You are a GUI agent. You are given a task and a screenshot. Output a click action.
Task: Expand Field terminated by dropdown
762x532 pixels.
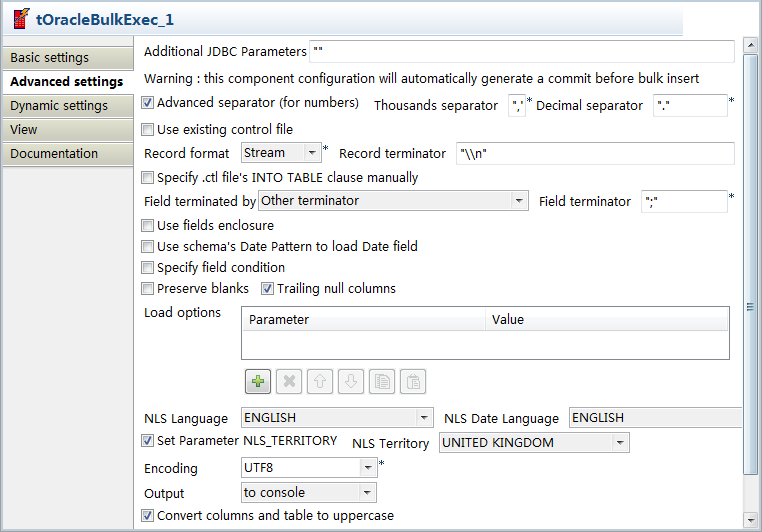(519, 201)
